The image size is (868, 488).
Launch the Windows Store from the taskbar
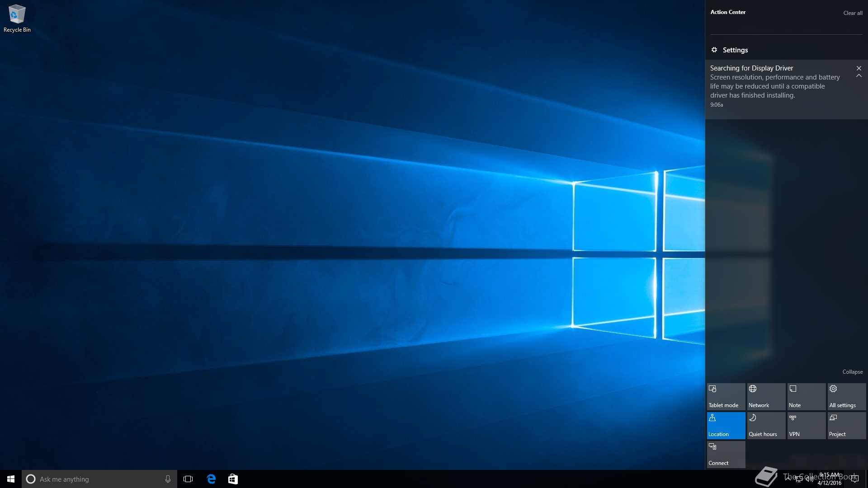tap(233, 479)
